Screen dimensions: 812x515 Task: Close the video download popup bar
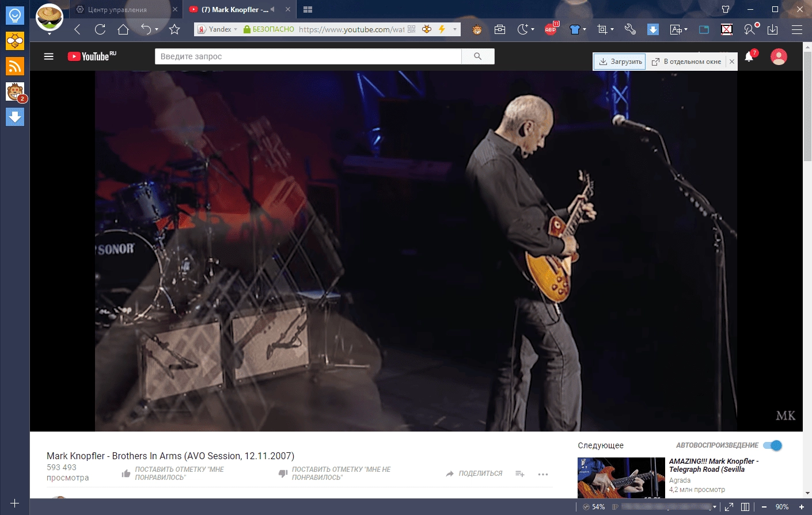point(732,62)
